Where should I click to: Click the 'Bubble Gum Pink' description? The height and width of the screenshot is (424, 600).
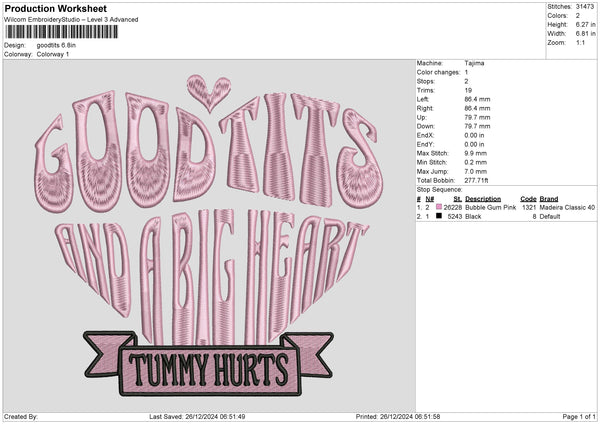(491, 207)
